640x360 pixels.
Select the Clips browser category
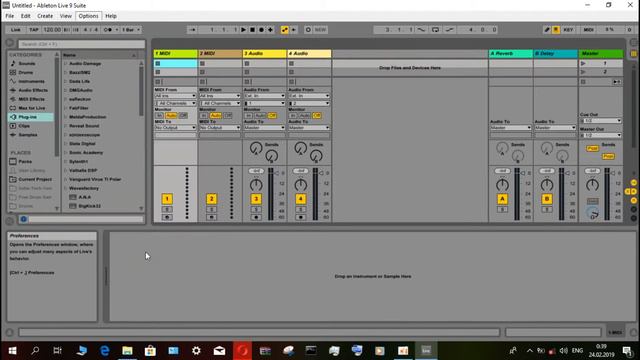pos(24,126)
